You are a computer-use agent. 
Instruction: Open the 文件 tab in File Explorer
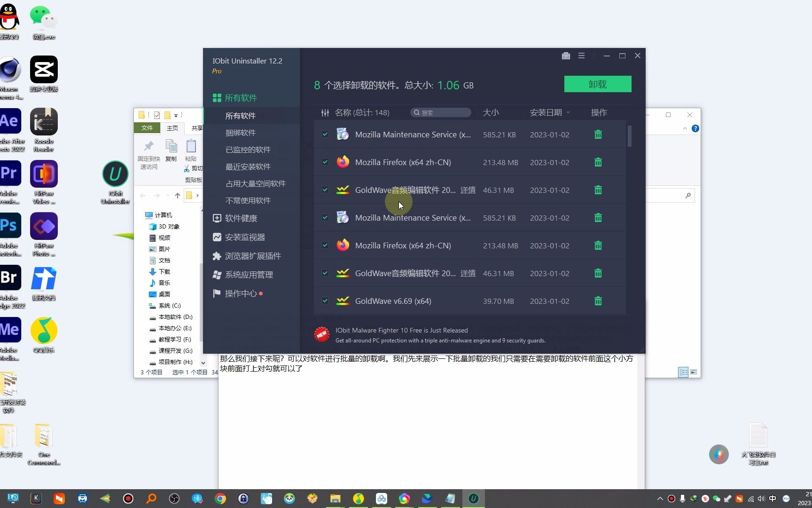(x=147, y=128)
